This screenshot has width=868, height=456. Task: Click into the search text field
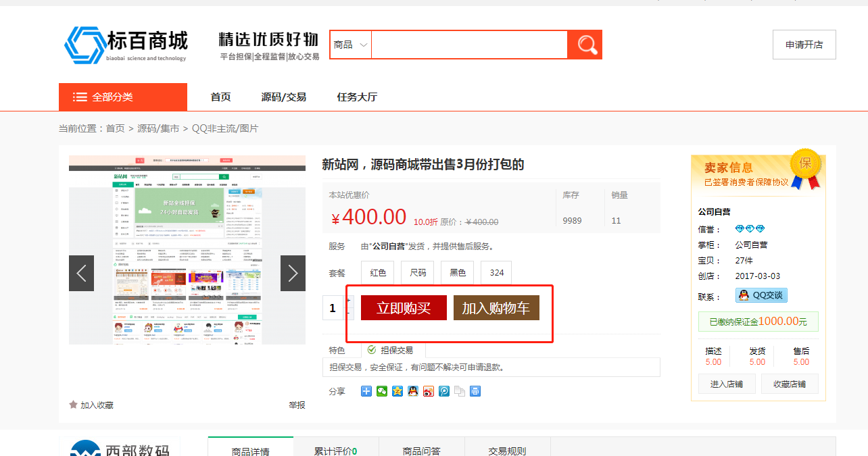click(x=469, y=45)
